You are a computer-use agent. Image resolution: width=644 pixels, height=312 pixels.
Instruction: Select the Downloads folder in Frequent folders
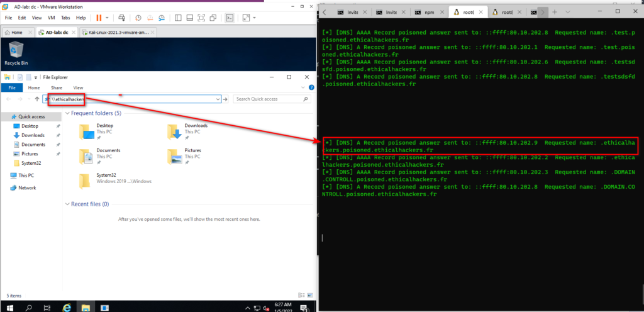[x=187, y=131]
